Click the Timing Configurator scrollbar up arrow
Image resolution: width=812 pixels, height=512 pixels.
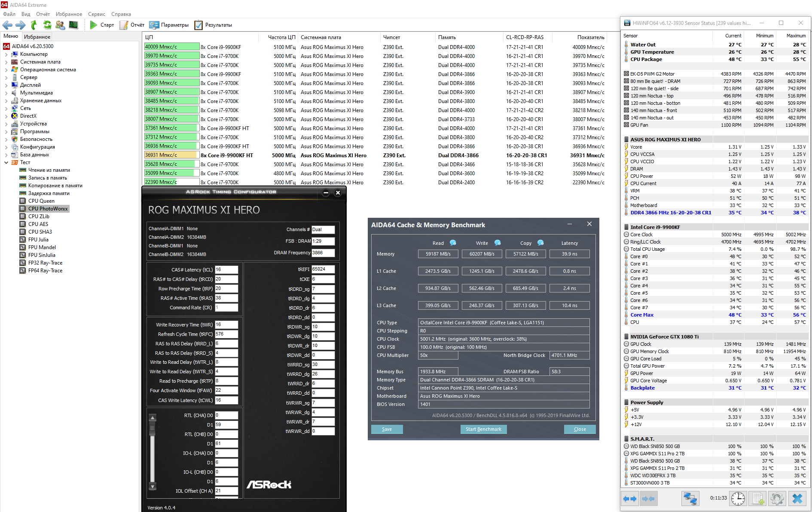(x=153, y=418)
